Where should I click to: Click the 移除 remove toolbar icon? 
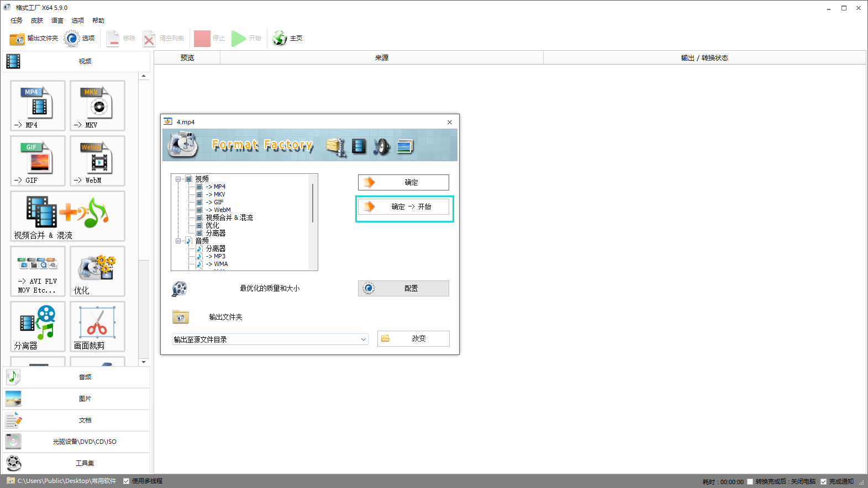tap(113, 38)
